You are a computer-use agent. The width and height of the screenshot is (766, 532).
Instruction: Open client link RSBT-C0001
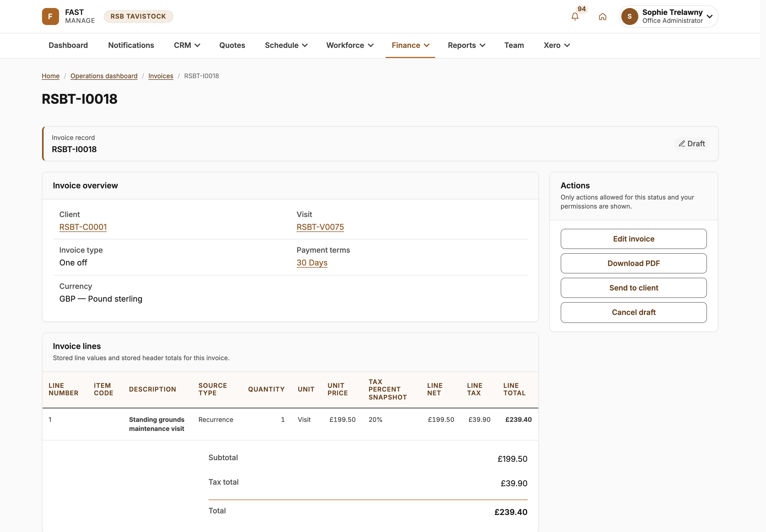click(83, 227)
